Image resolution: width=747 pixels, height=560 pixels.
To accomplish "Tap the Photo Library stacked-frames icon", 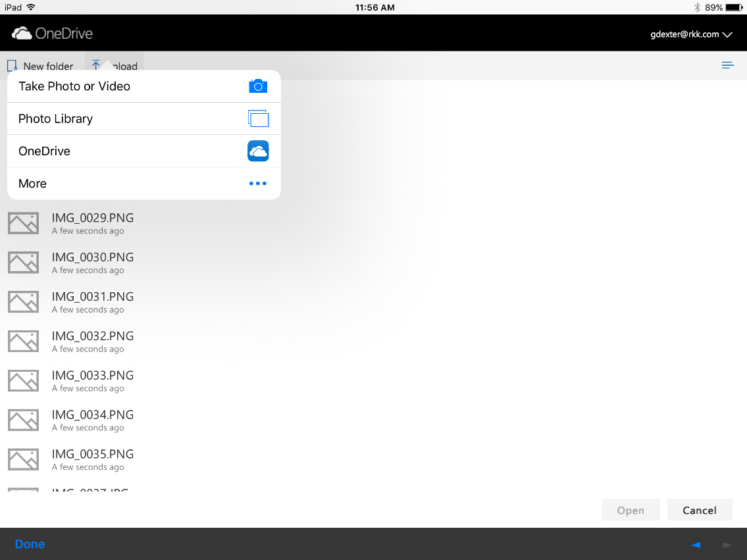I will click(258, 118).
